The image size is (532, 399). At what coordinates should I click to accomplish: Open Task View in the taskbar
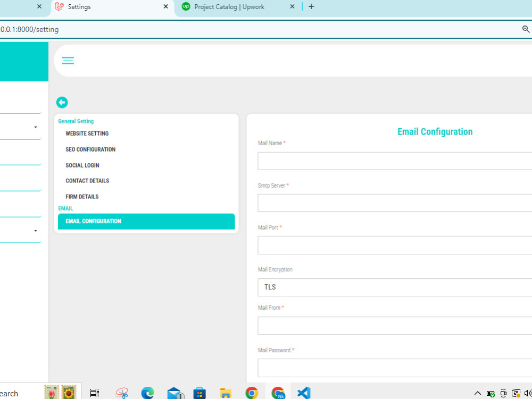[x=94, y=393]
